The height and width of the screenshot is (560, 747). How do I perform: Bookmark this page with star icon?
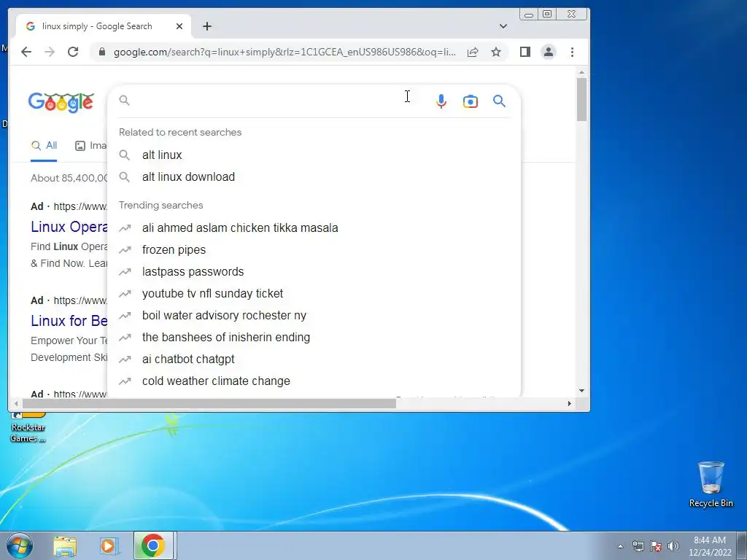pyautogui.click(x=496, y=52)
